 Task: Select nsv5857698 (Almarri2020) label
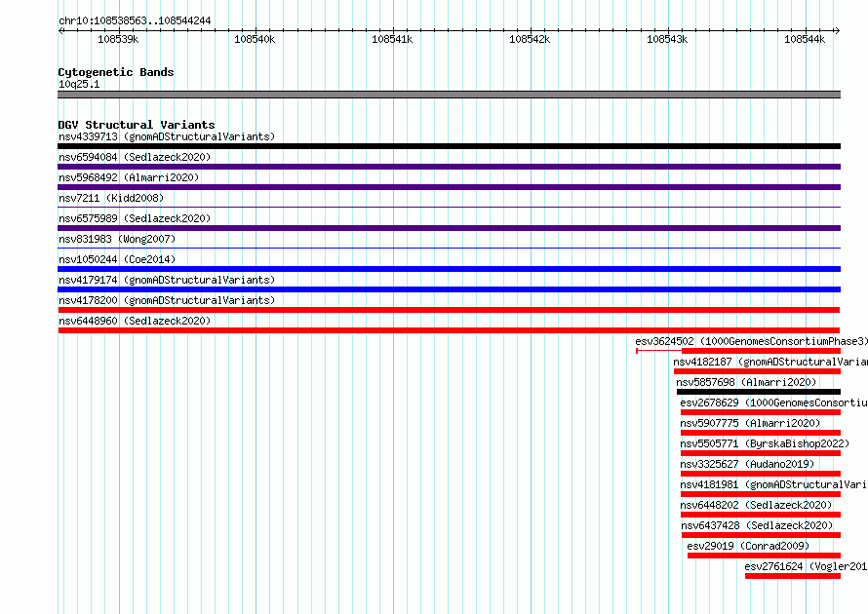746,382
